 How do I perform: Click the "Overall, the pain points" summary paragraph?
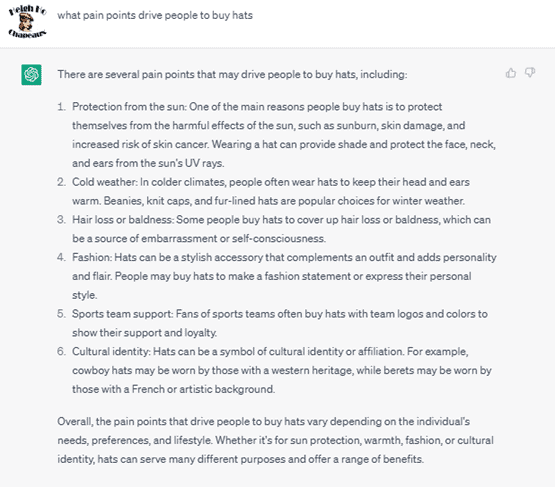(275, 440)
